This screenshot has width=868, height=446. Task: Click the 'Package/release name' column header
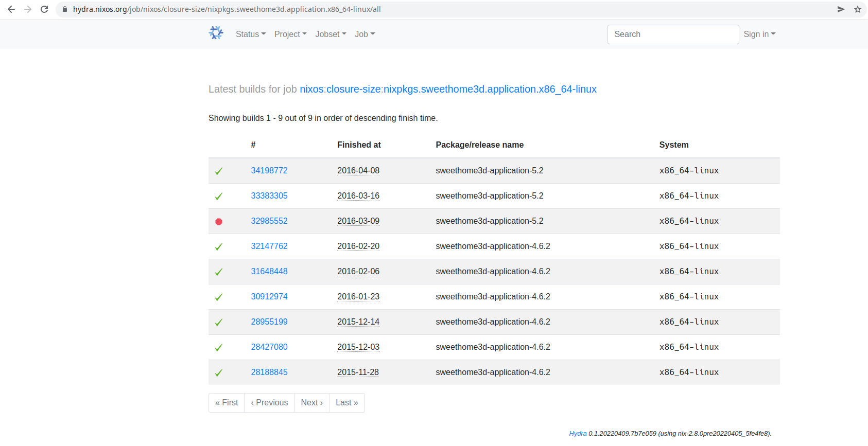pos(479,145)
